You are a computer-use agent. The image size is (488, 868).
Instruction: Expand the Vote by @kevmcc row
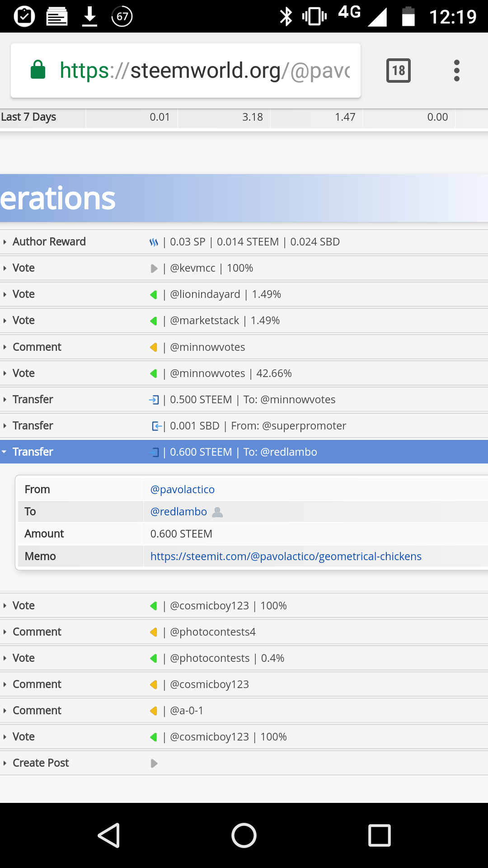coord(23,268)
